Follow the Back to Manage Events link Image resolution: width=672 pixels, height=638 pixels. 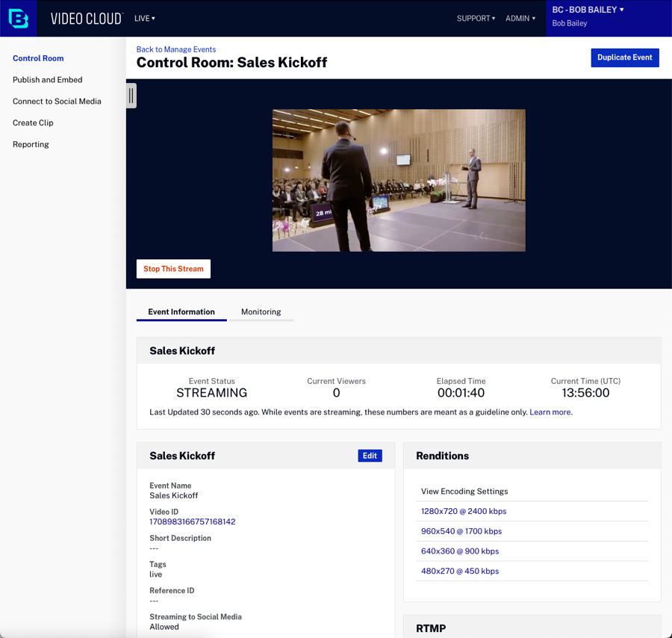(176, 49)
